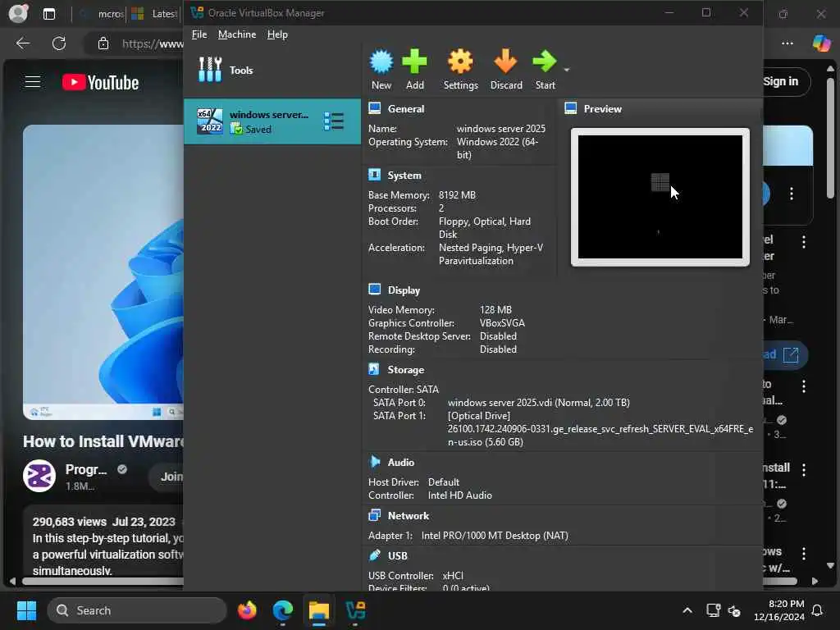Open Microsoft Edge from the taskbar
Image resolution: width=840 pixels, height=630 pixels.
[282, 610]
